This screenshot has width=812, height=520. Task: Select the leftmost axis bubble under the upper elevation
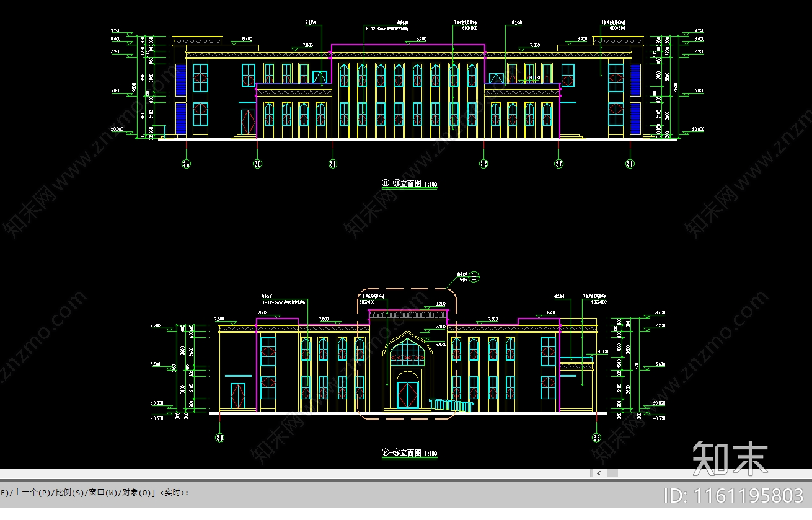186,164
